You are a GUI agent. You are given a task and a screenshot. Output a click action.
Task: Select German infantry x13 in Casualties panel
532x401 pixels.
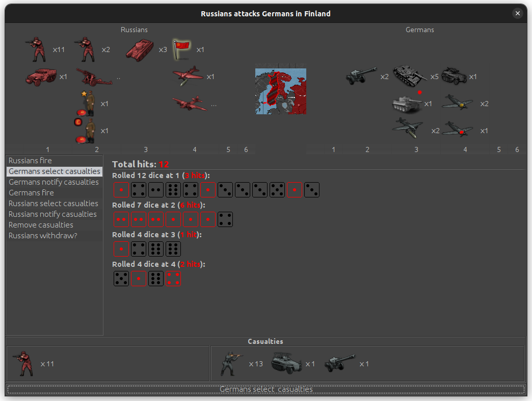(232, 364)
